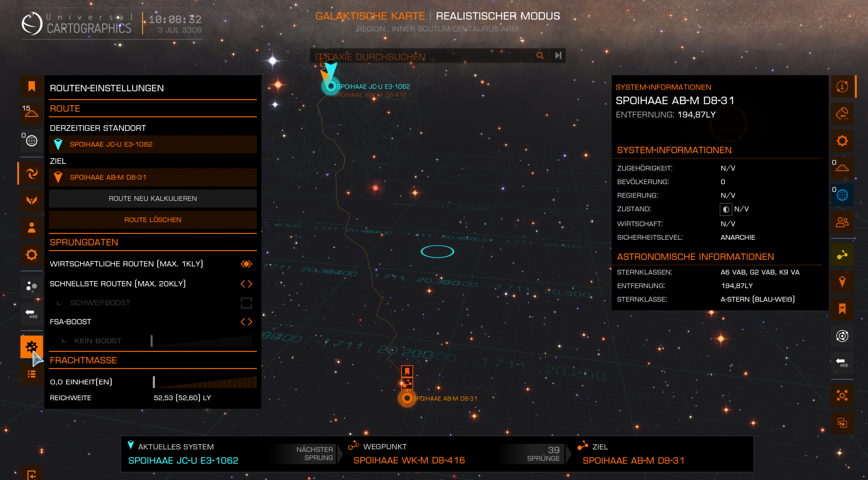
Task: Click the 39 Sprünge jump count
Action: 543,454
